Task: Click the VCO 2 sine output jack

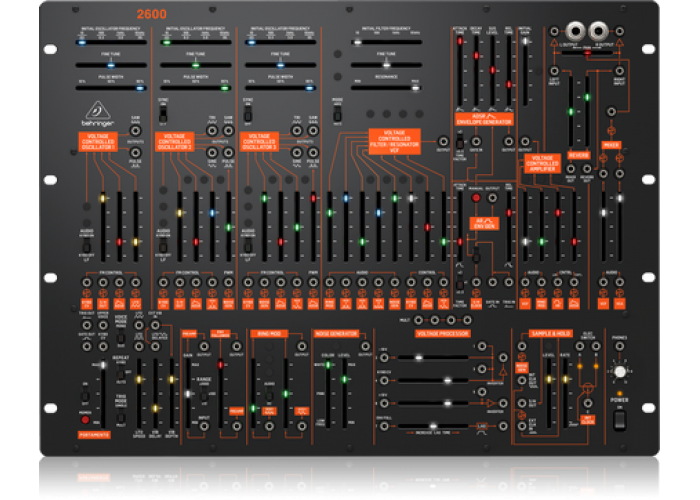Action: pyautogui.click(x=212, y=153)
